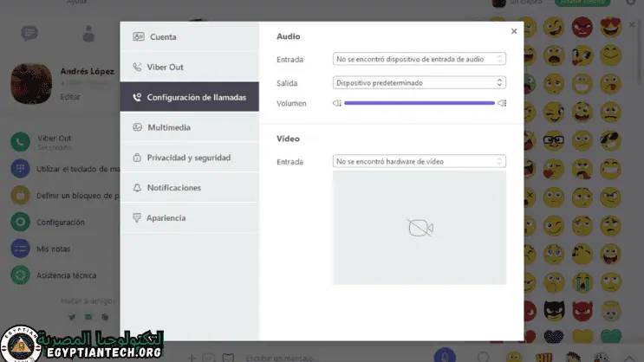Open Configuración in the sidebar
The image size is (644, 362).
tap(48, 222)
